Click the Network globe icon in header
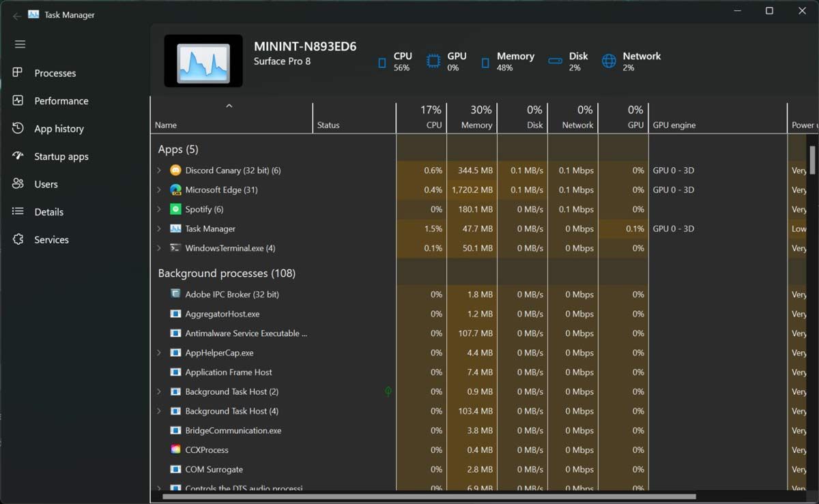This screenshot has height=504, width=819. click(607, 61)
